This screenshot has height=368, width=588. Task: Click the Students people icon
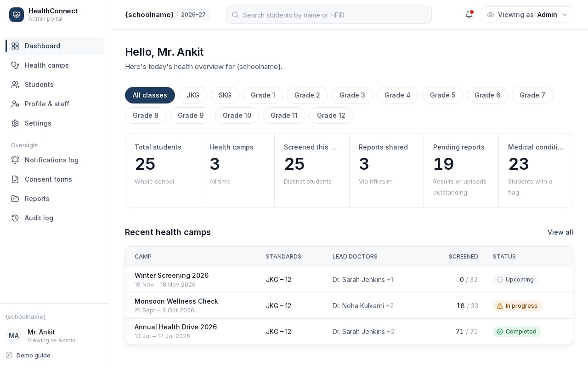pyautogui.click(x=15, y=85)
